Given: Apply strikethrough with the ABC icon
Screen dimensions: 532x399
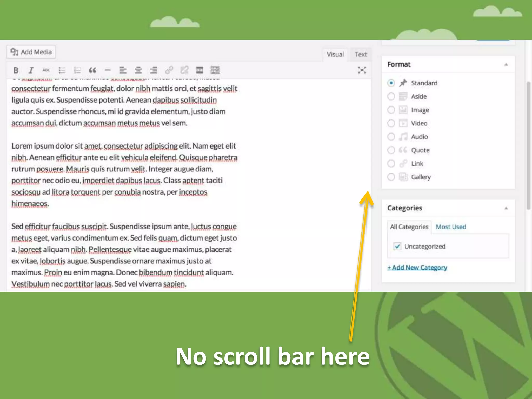Looking at the screenshot, I should tap(46, 70).
